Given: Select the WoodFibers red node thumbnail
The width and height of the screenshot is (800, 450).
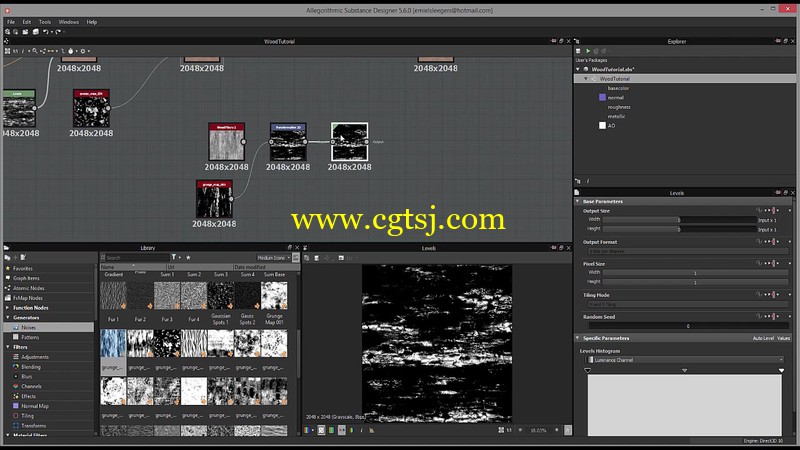Looking at the screenshot, I should click(227, 142).
